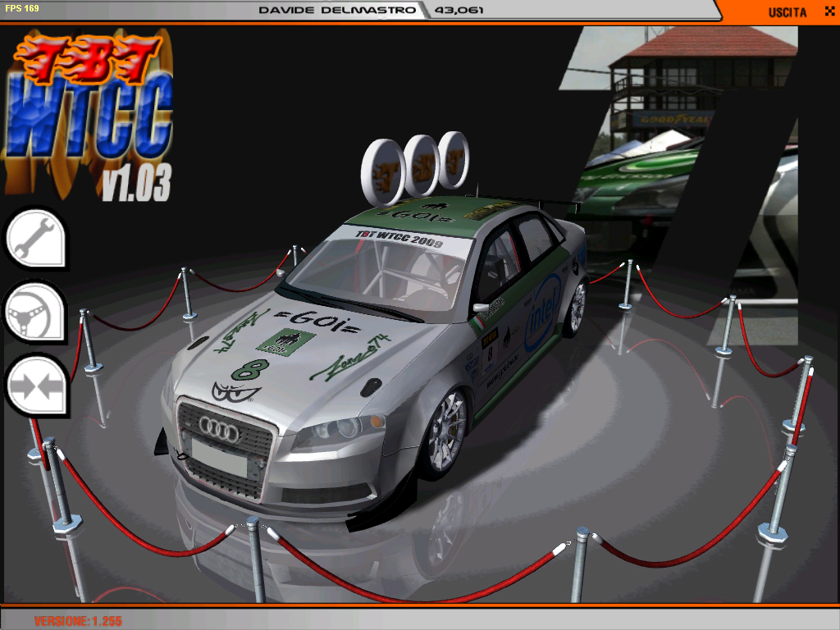Click the TBT WTCC v1.03 logo
Image resolution: width=840 pixels, height=630 pixels.
[92, 115]
